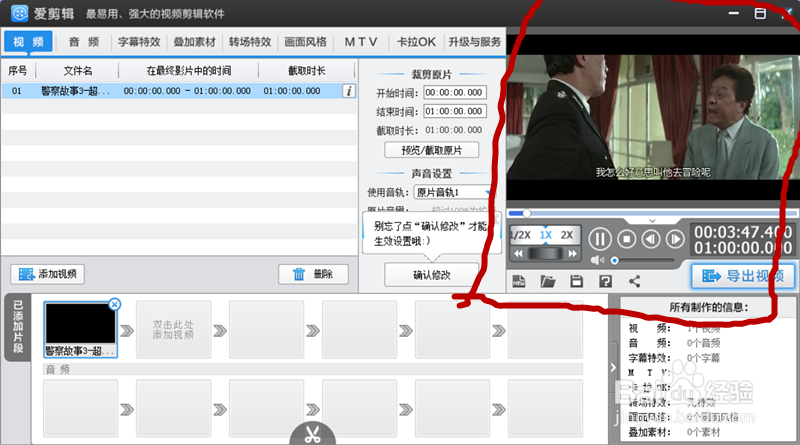Click the 添加视频 button

tap(47, 274)
